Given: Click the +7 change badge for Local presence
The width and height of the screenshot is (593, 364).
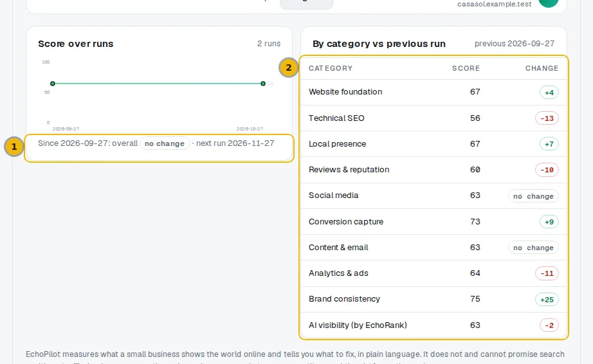Looking at the screenshot, I should click(549, 144).
